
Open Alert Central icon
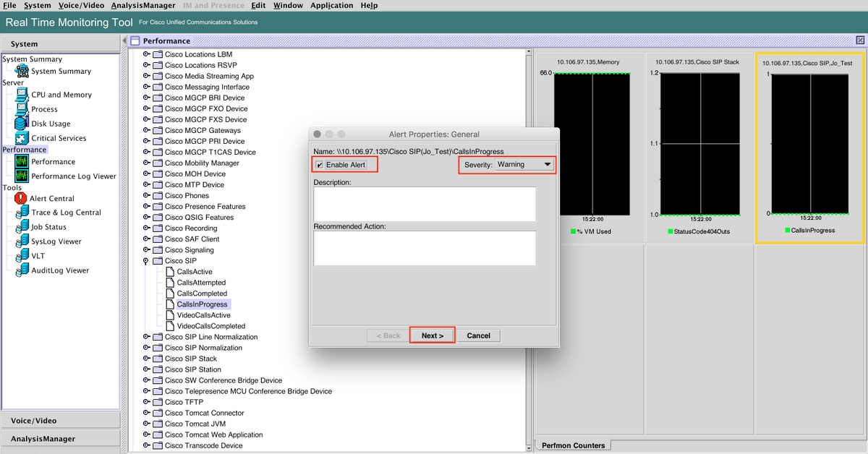pos(20,198)
